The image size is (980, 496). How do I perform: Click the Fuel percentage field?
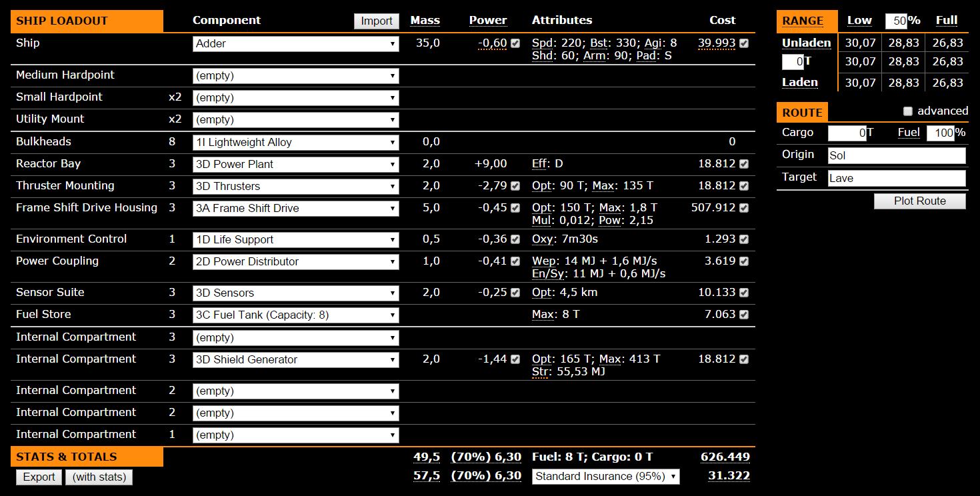(x=941, y=133)
